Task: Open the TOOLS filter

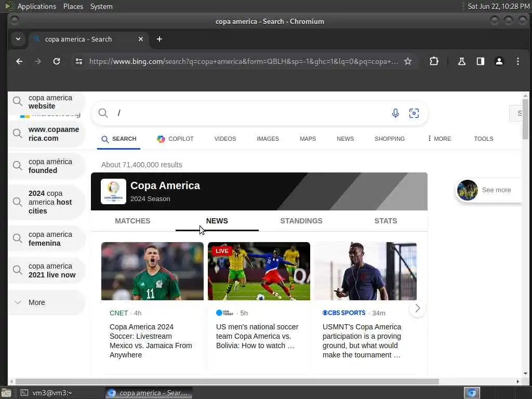Action: [x=484, y=139]
